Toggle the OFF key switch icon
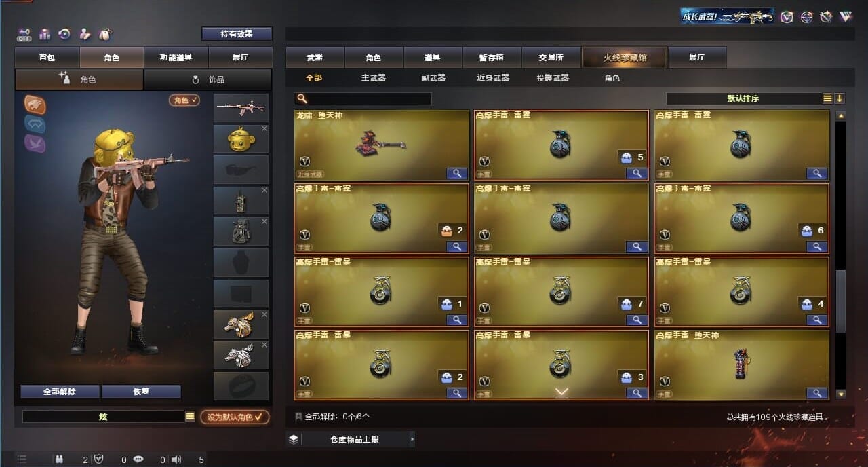The image size is (868, 467). [x=24, y=34]
